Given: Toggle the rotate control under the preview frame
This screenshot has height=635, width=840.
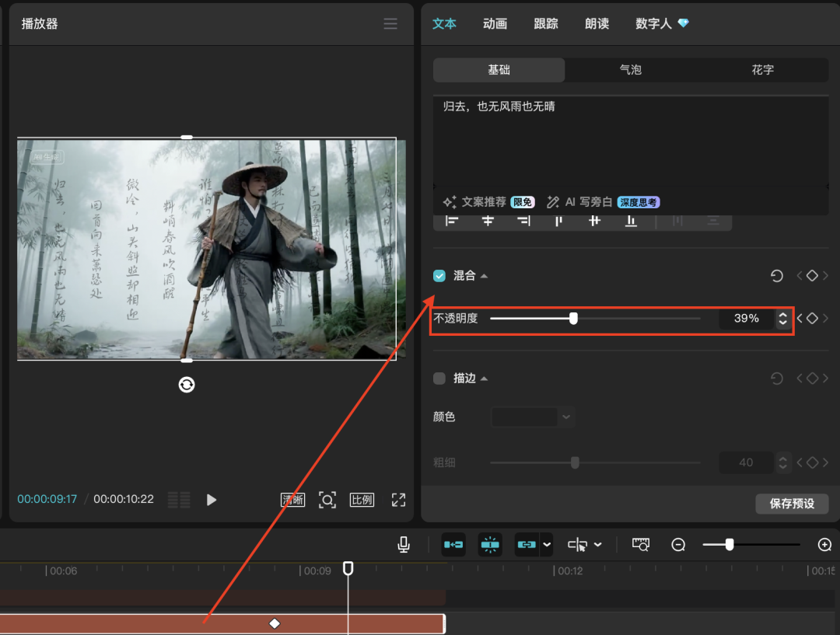Looking at the screenshot, I should (x=187, y=385).
